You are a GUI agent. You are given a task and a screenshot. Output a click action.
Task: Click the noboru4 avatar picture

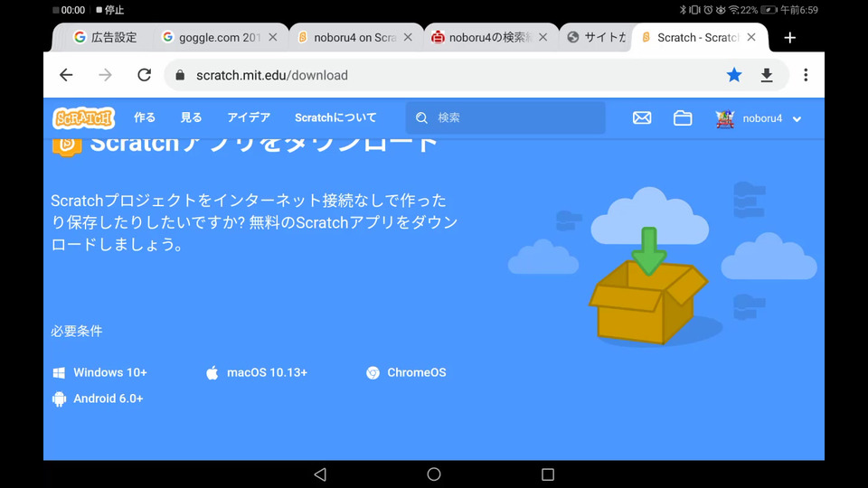point(724,118)
